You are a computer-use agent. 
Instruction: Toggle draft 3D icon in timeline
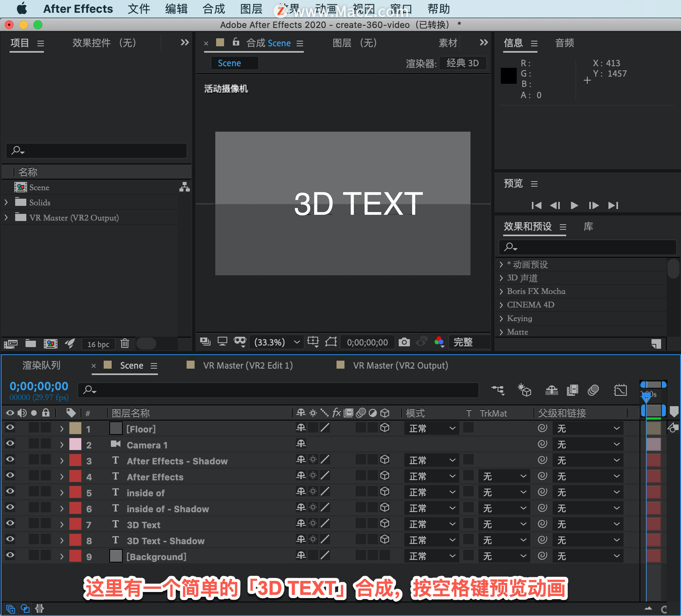[524, 390]
